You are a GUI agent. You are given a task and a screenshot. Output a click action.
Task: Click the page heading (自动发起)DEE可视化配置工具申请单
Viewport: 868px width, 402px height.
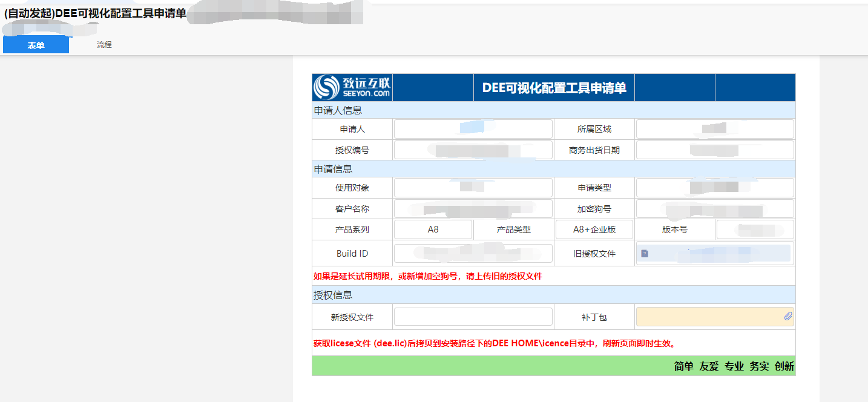coord(95,13)
